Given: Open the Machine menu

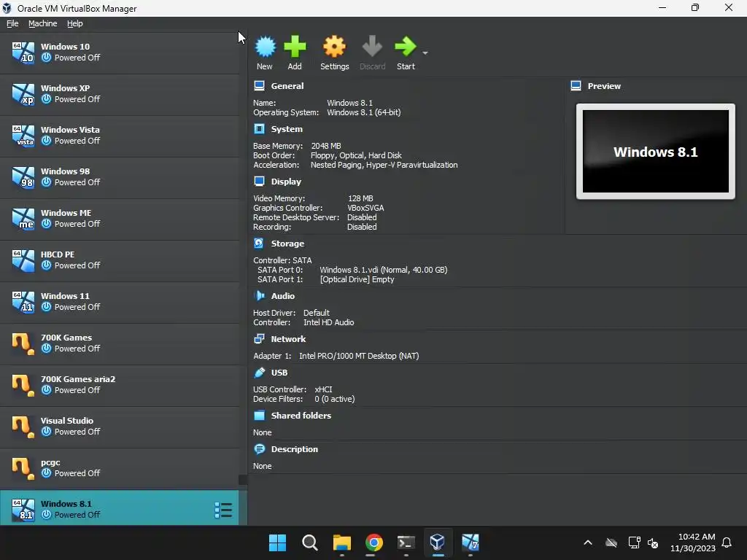Looking at the screenshot, I should point(42,23).
